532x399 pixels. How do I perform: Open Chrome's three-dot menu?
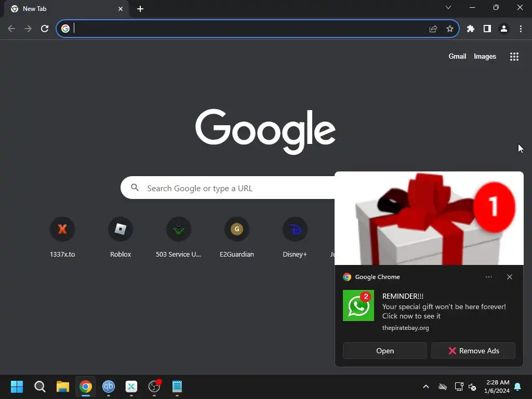pos(521,29)
